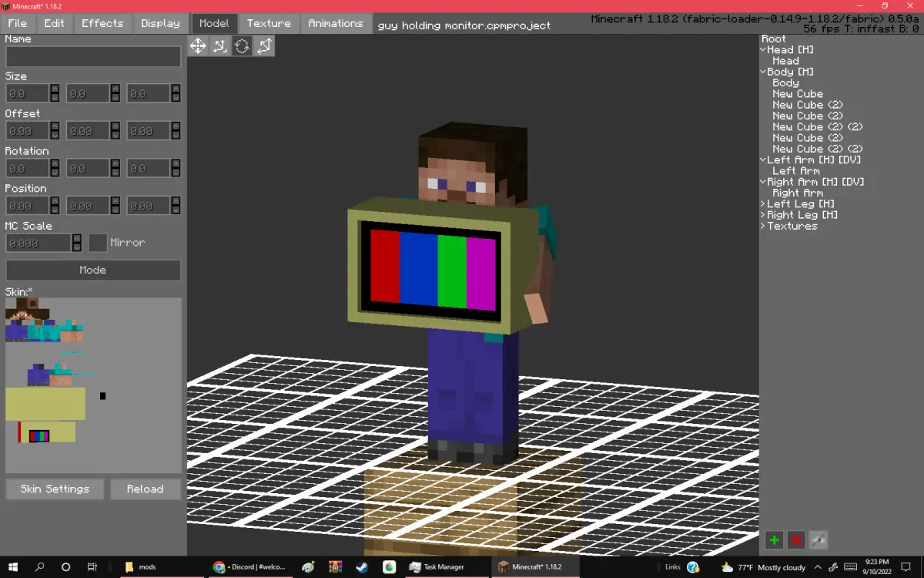
Task: Click first Rotation value field
Action: [28, 168]
